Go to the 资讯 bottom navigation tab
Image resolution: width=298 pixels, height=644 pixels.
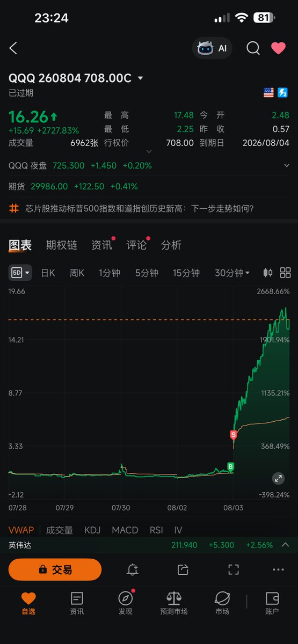[77, 603]
